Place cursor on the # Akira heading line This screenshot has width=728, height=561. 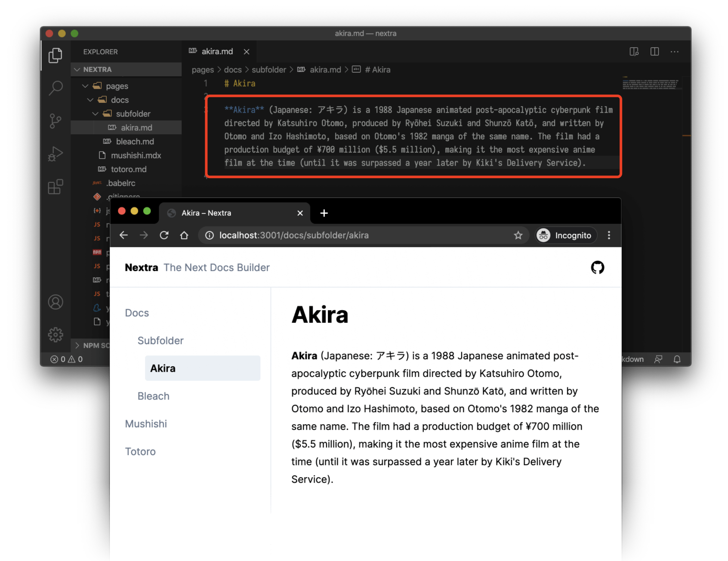[240, 83]
